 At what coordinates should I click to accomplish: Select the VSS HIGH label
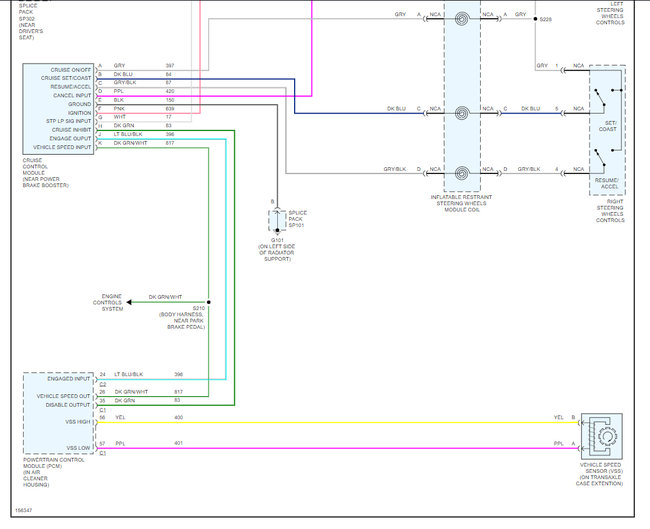point(78,422)
